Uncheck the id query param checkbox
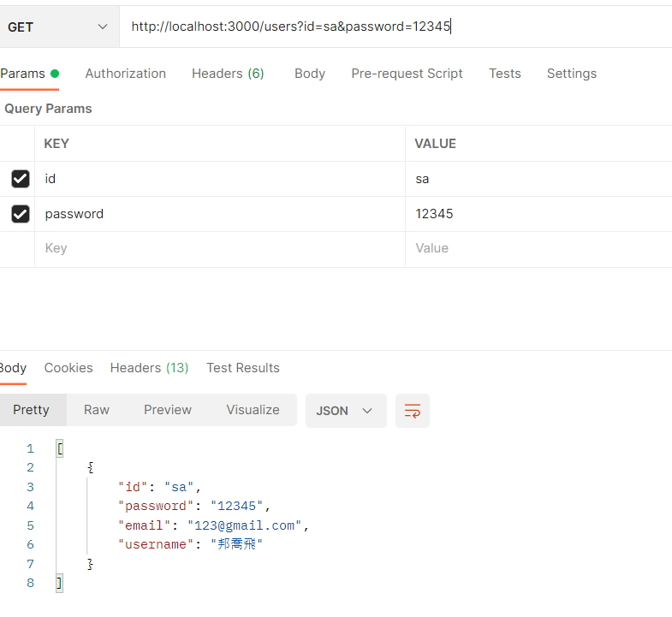 [x=20, y=179]
